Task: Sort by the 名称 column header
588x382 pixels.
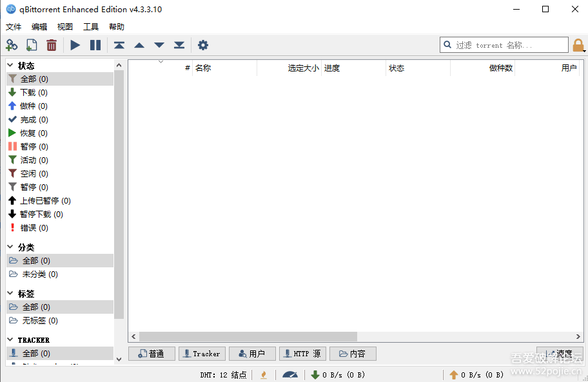Action: point(224,68)
